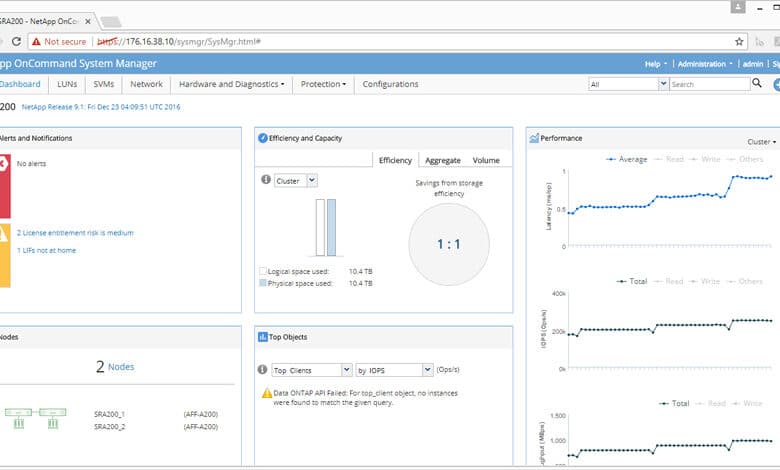Open the Top Clients dropdown
Viewport: 780px width, 470px height.
312,370
